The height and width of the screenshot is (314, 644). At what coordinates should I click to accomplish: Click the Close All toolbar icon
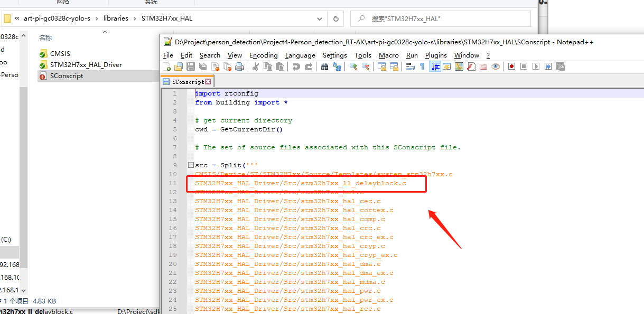click(227, 66)
